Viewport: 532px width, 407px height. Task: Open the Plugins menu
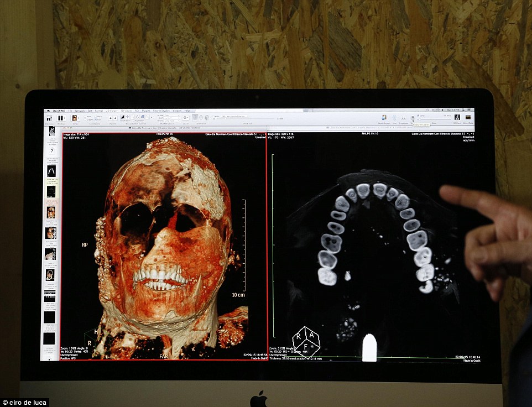(x=146, y=111)
